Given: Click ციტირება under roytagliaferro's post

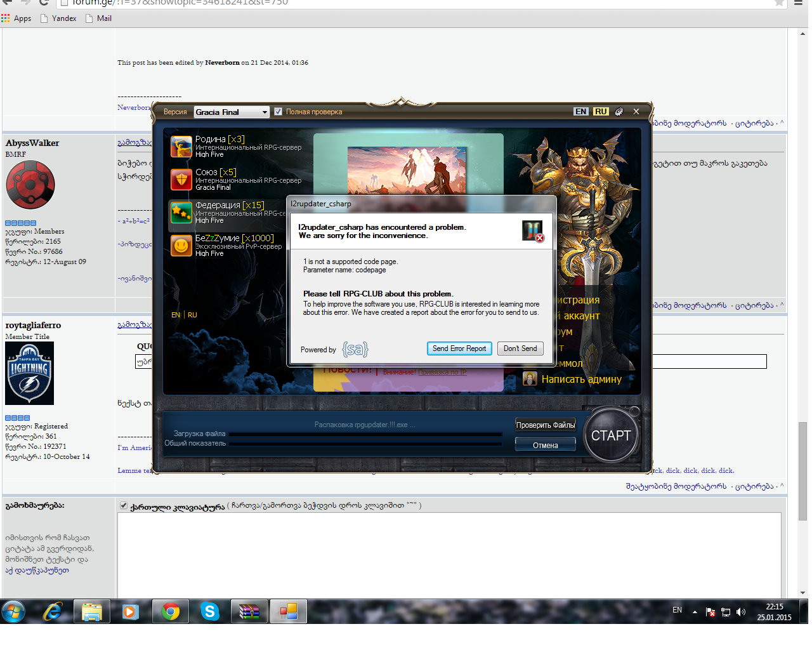Looking at the screenshot, I should tap(754, 486).
